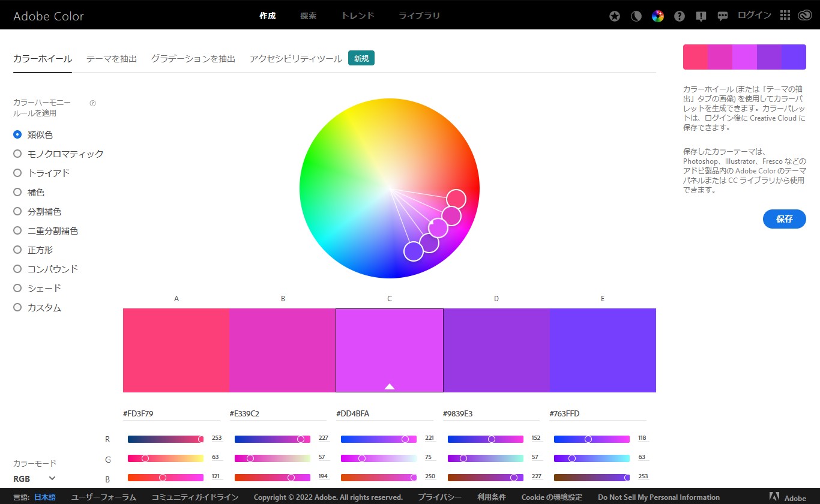Open the 作成 menu

click(268, 16)
